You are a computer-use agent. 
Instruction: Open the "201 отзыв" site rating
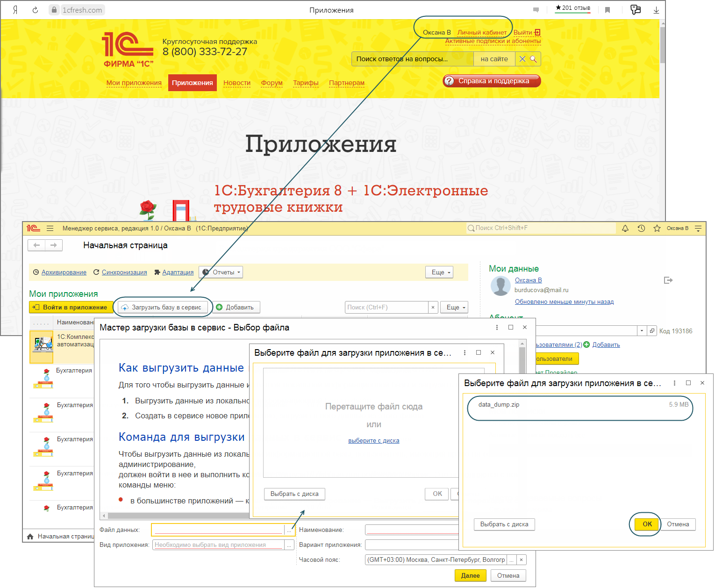click(573, 8)
